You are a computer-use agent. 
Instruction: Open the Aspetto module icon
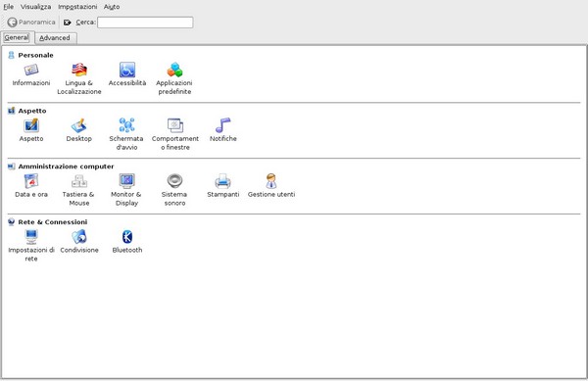pyautogui.click(x=31, y=125)
